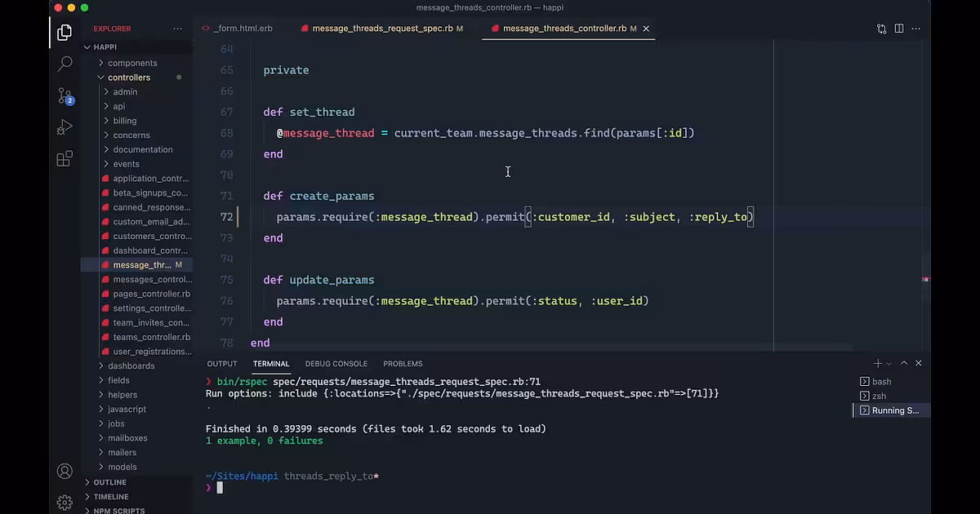
Task: Expand the dashboards folder
Action: click(131, 366)
